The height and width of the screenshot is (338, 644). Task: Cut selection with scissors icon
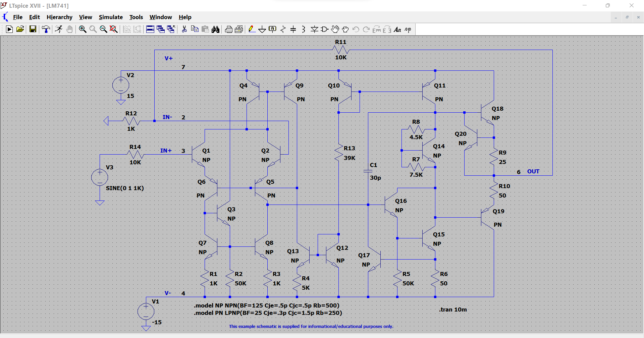(184, 30)
